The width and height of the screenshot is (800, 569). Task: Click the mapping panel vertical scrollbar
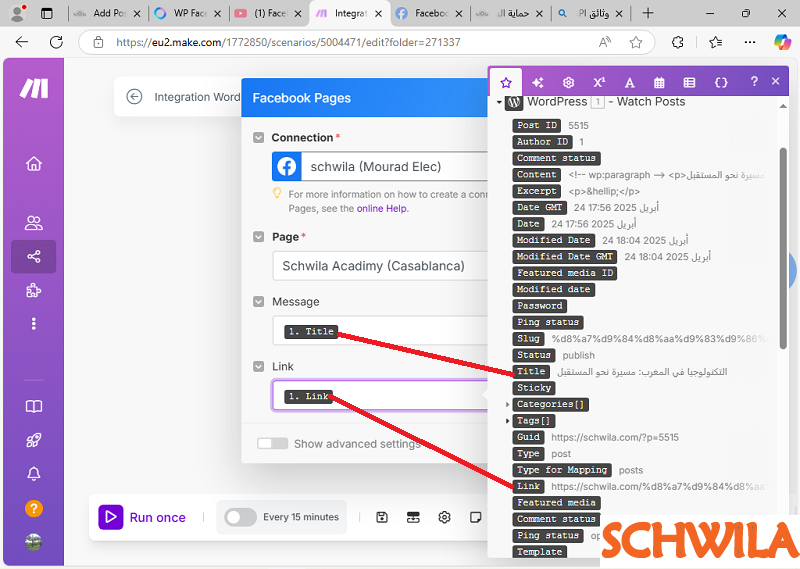point(783,249)
